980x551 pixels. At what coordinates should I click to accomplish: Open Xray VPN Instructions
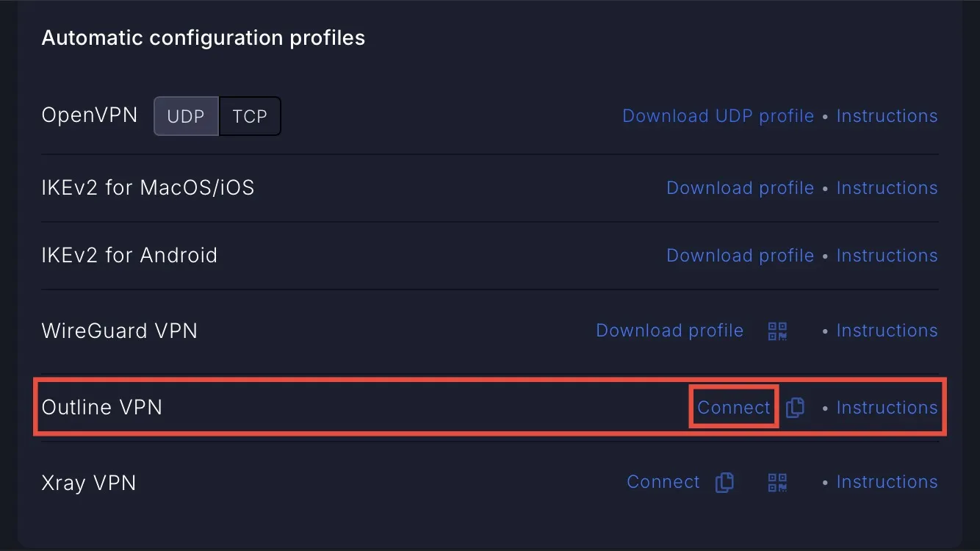coord(887,482)
